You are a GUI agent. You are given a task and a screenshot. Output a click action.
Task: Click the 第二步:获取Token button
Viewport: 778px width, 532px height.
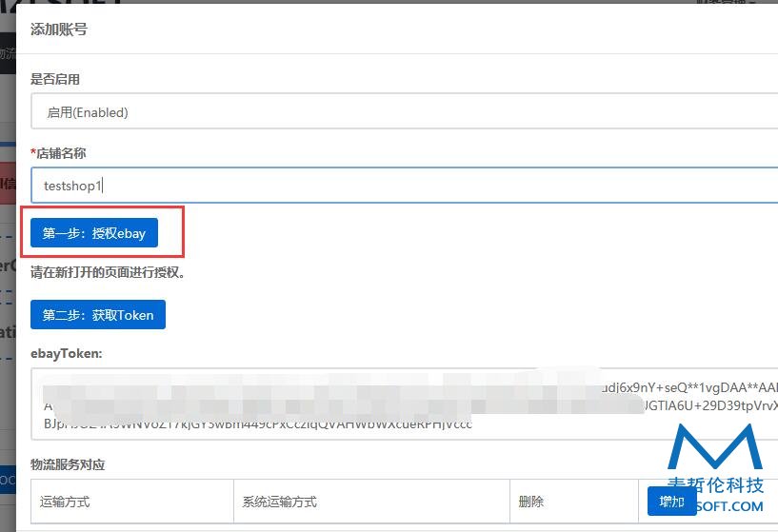98,314
